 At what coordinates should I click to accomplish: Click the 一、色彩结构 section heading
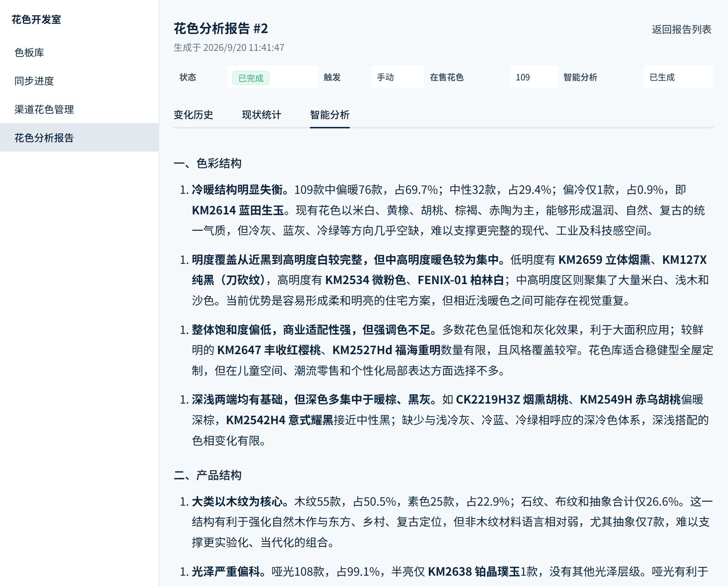[207, 163]
